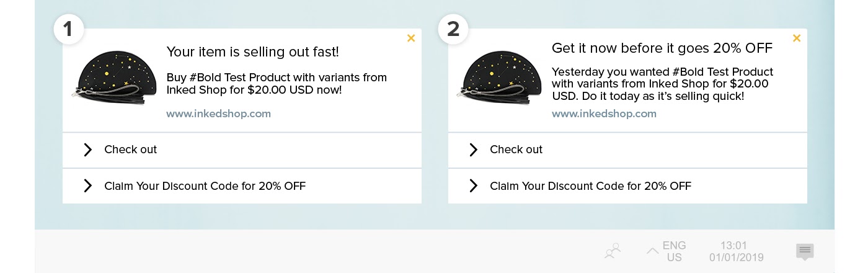Close the first notification with the yellow X
Screen dimensions: 868x273
(x=411, y=38)
